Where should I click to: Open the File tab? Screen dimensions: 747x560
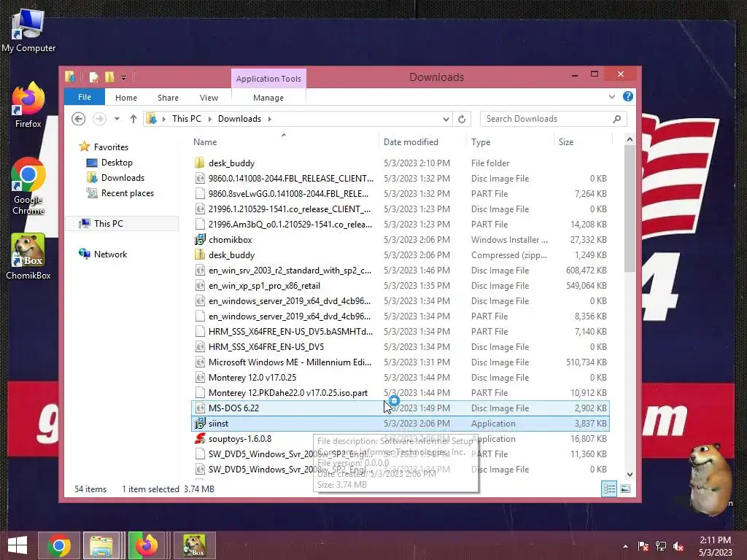pyautogui.click(x=85, y=97)
